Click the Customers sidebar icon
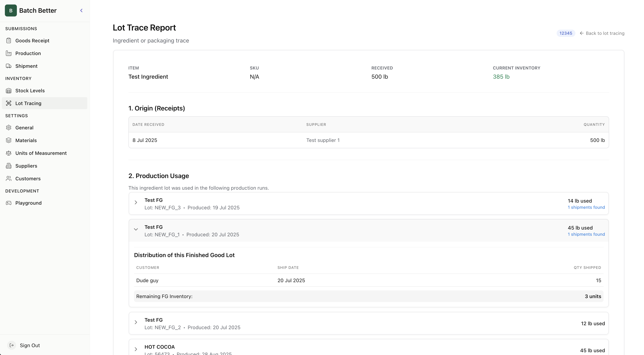The height and width of the screenshot is (355, 644). 9,178
